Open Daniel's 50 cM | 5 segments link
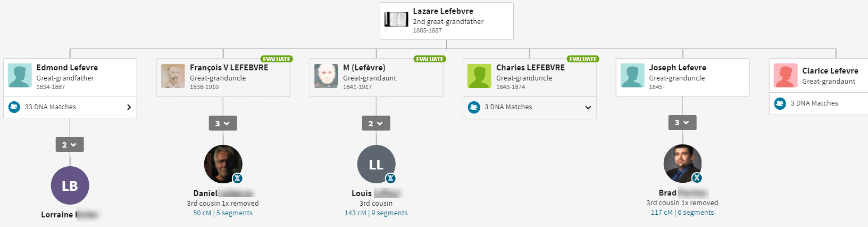Image resolution: width=868 pixels, height=227 pixels. tap(223, 213)
